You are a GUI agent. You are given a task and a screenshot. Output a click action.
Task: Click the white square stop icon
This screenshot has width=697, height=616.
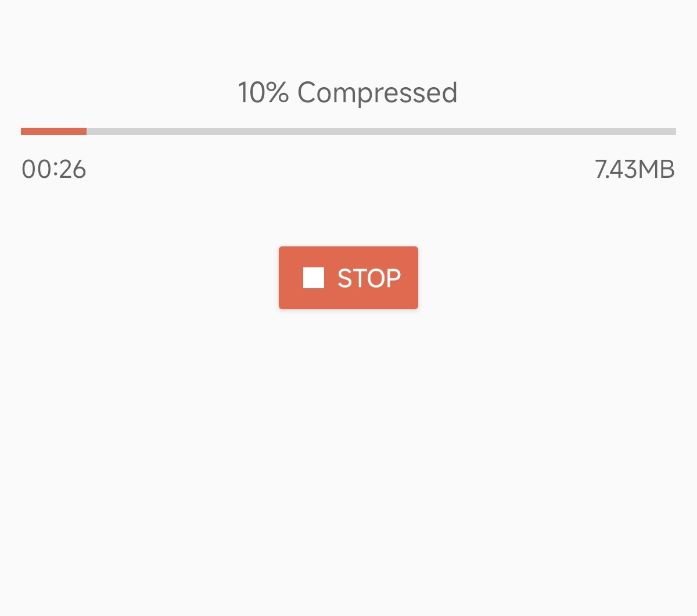pos(314,278)
